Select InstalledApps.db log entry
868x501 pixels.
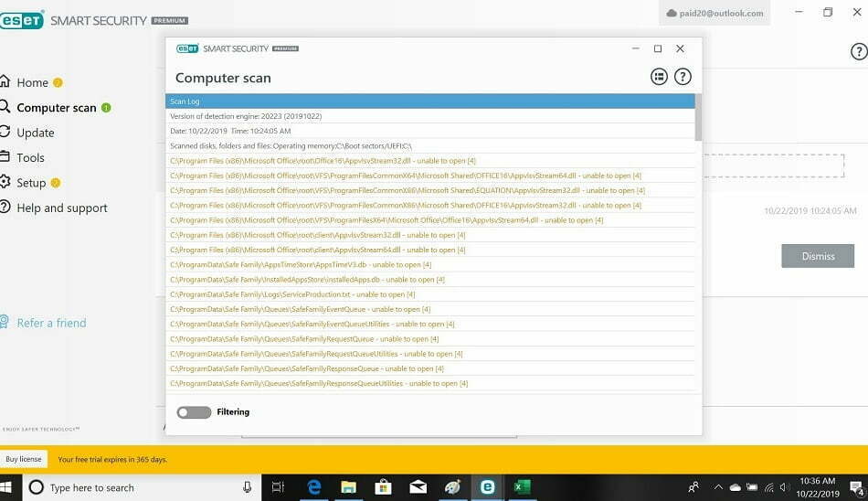430,280
